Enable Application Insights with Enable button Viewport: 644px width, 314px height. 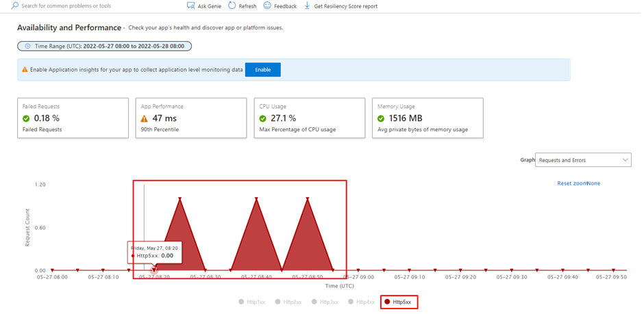click(263, 70)
